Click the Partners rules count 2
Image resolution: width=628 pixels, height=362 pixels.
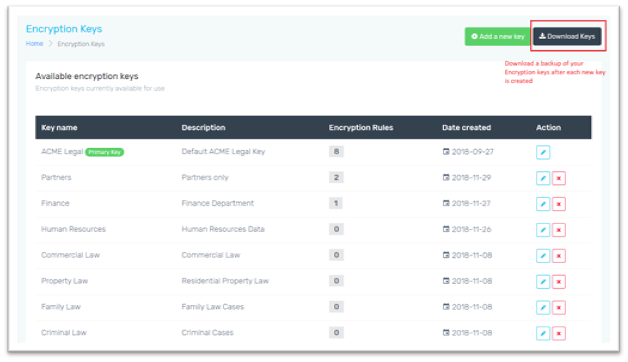pos(336,177)
